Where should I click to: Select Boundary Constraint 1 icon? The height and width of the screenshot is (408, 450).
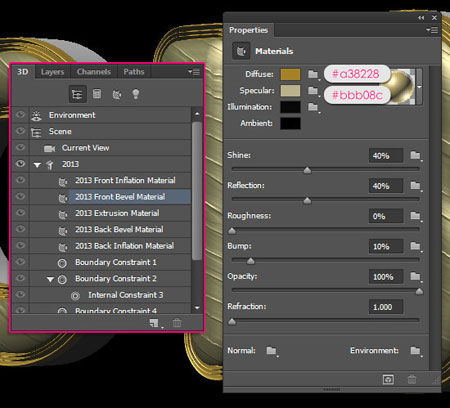[62, 263]
